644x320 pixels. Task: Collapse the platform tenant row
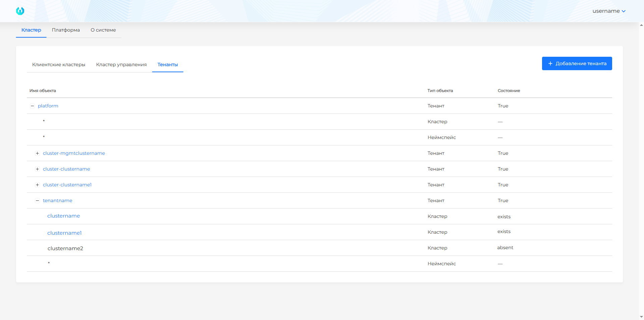(x=33, y=106)
